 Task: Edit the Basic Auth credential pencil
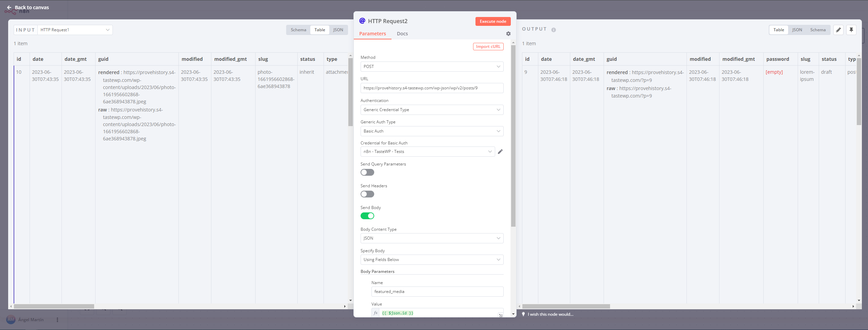coord(500,152)
